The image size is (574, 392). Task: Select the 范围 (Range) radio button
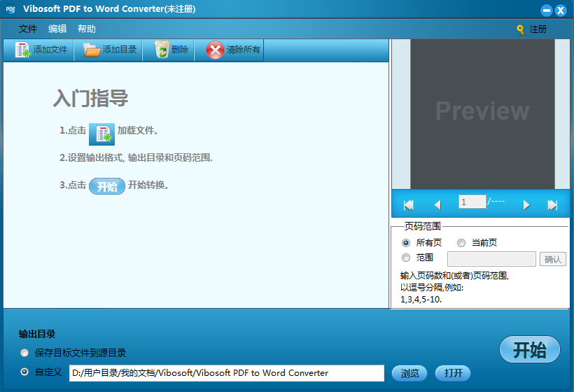(x=405, y=258)
